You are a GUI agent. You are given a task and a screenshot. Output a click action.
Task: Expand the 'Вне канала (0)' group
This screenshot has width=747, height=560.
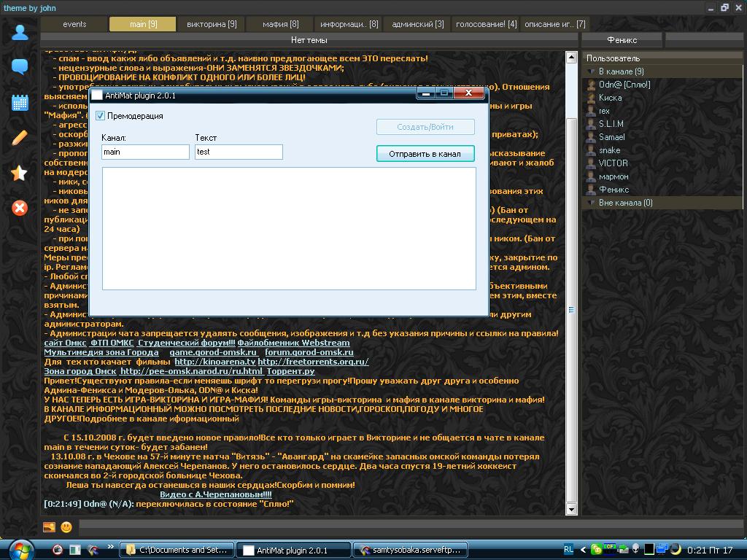(592, 203)
